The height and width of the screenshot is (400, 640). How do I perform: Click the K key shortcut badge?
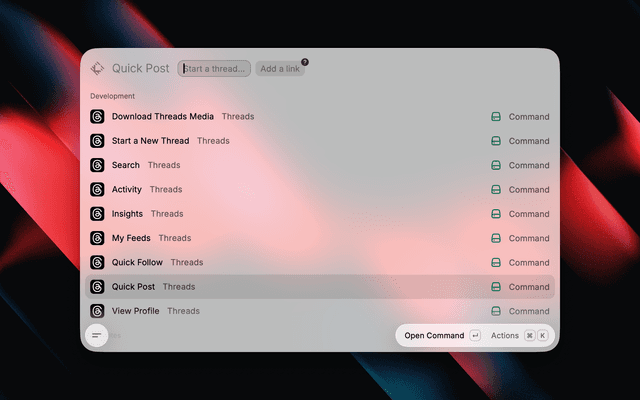(x=542, y=336)
